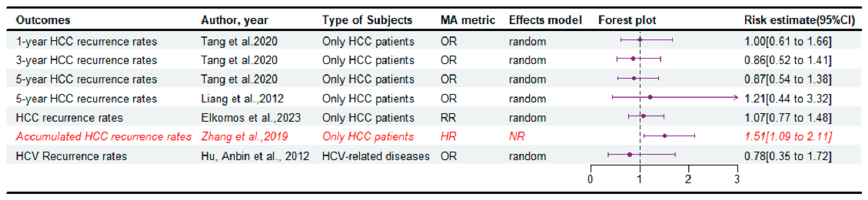Click the point estimate dot for Zhang 2019
868x200 pixels.
coord(664,136)
